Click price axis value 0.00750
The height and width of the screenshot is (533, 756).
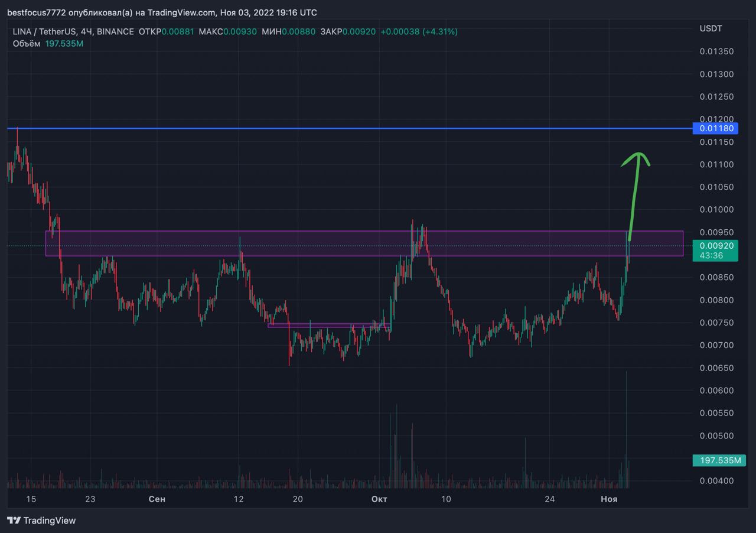pyautogui.click(x=716, y=323)
